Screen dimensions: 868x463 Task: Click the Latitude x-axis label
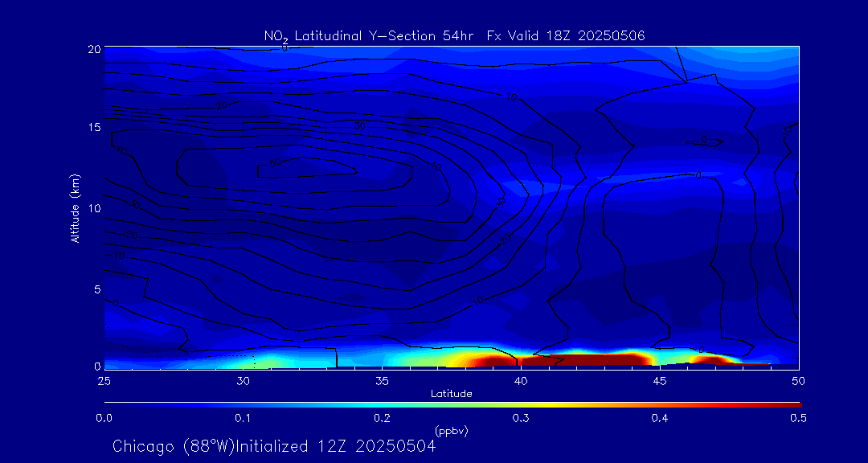point(451,394)
